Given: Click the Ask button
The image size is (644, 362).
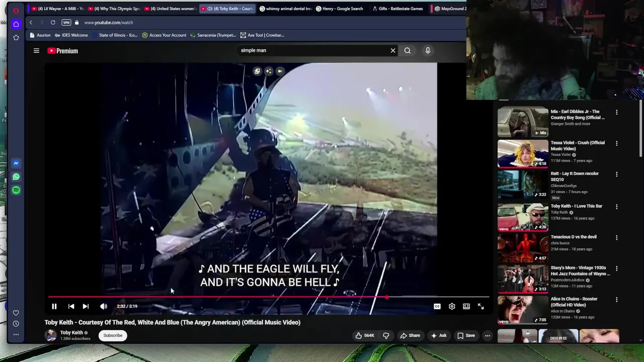Looking at the screenshot, I should 438,335.
